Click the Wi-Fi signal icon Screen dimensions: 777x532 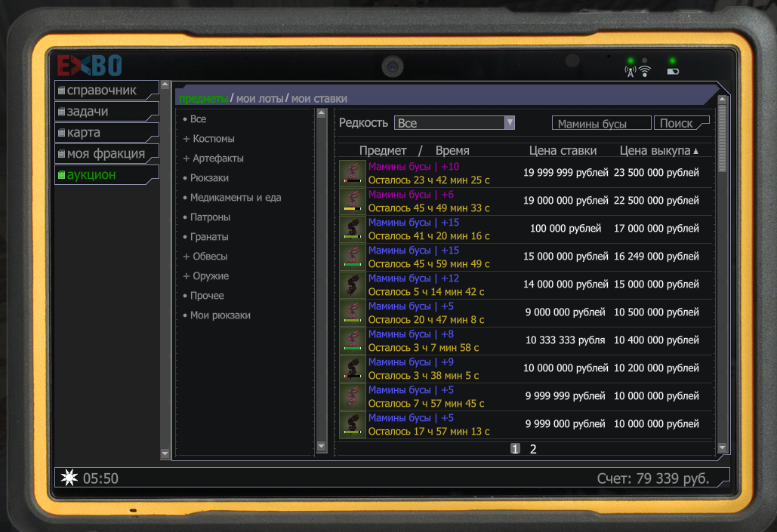(645, 72)
